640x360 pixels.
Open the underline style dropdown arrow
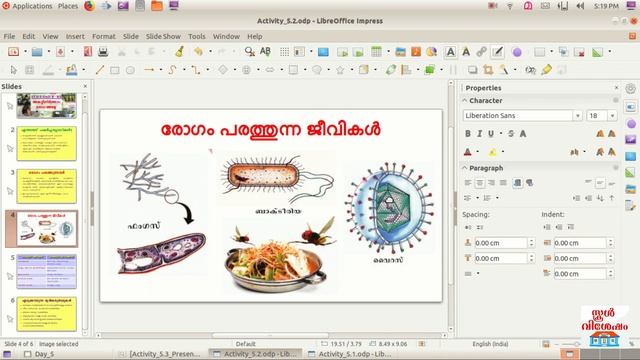point(501,133)
